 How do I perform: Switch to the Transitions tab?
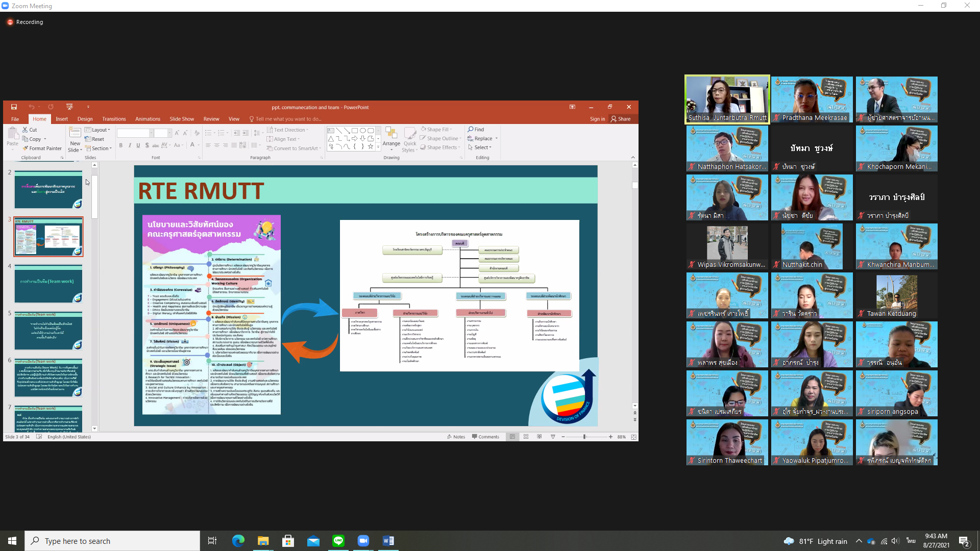tap(114, 119)
